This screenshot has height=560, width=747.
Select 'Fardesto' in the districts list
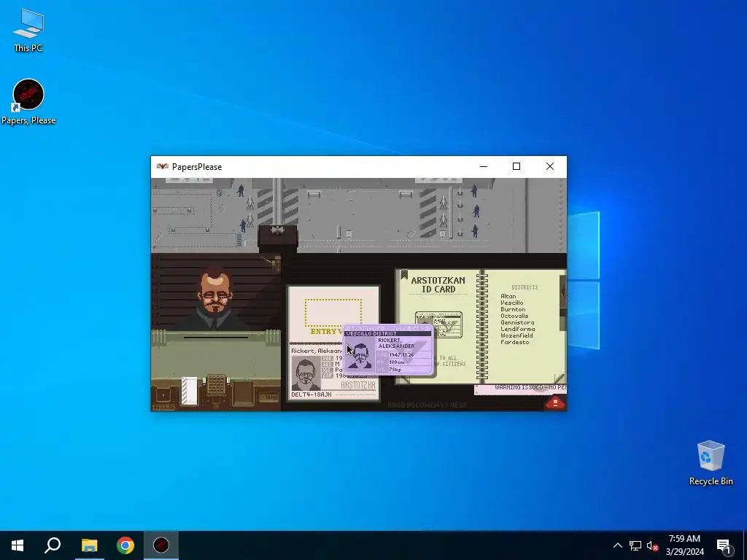(x=514, y=343)
